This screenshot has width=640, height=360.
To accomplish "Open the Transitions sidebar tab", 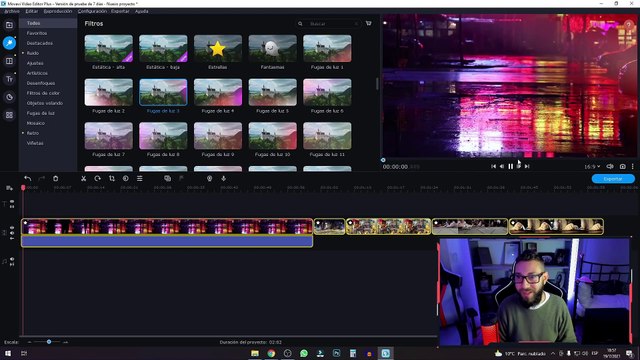I will coord(9,61).
